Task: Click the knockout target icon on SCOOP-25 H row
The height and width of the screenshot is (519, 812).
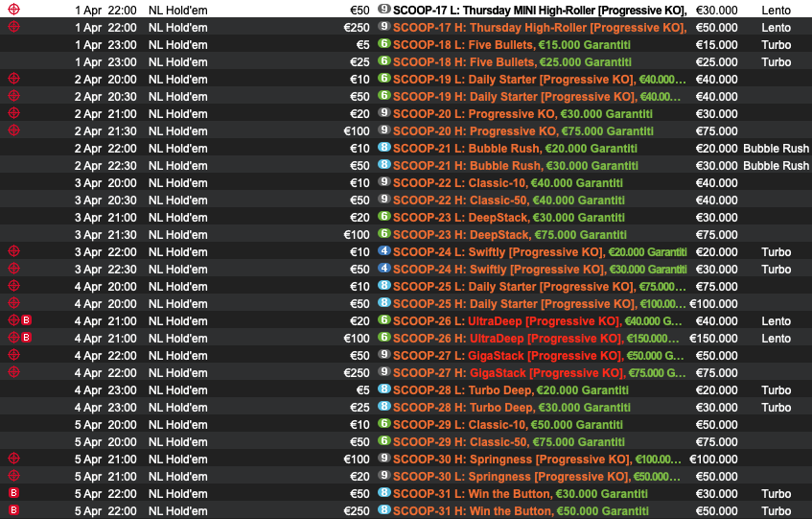Action: click(x=14, y=303)
